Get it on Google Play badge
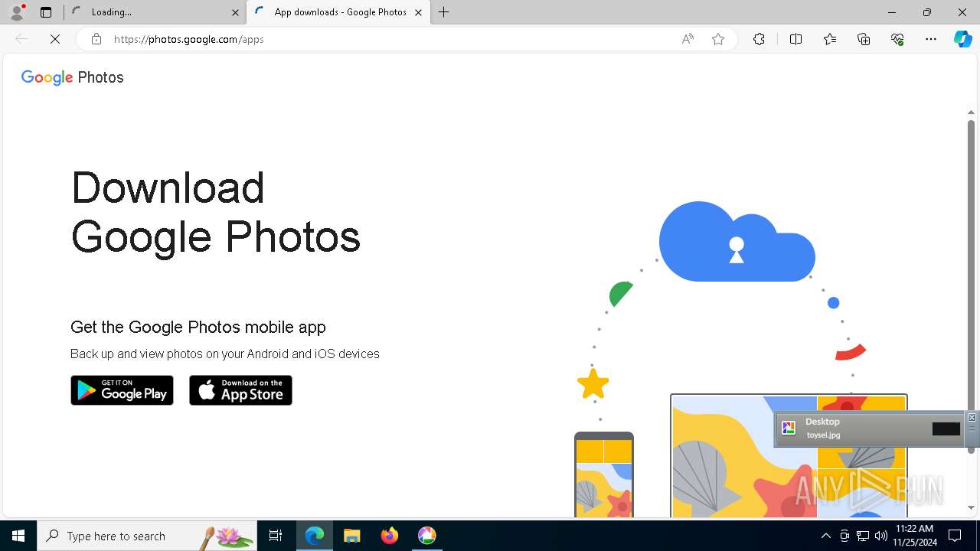Image resolution: width=980 pixels, height=551 pixels. (x=122, y=390)
